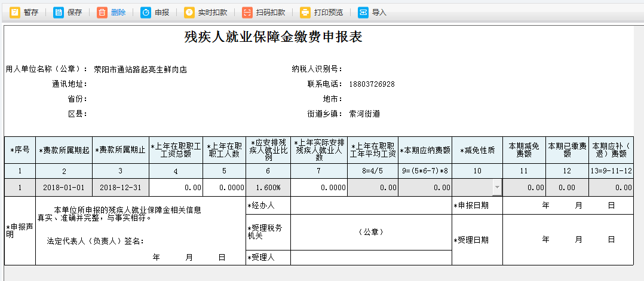This screenshot has height=281, width=644.
Task: Click the 扫码扣款 scan code icon
Action: pyautogui.click(x=247, y=13)
